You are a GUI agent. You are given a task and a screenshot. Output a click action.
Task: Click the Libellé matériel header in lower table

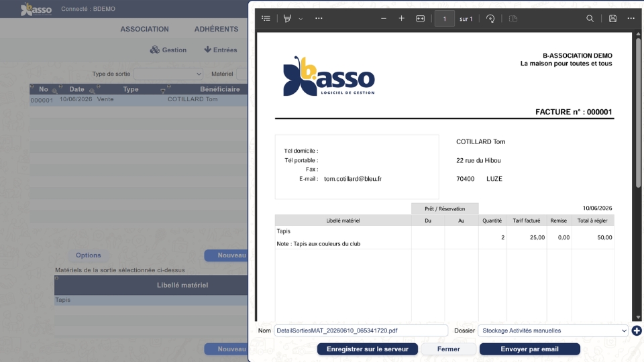coord(182,286)
